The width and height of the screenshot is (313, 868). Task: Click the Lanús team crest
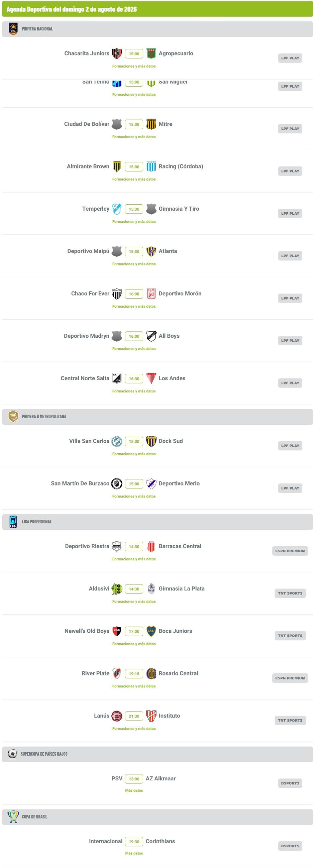(116, 716)
